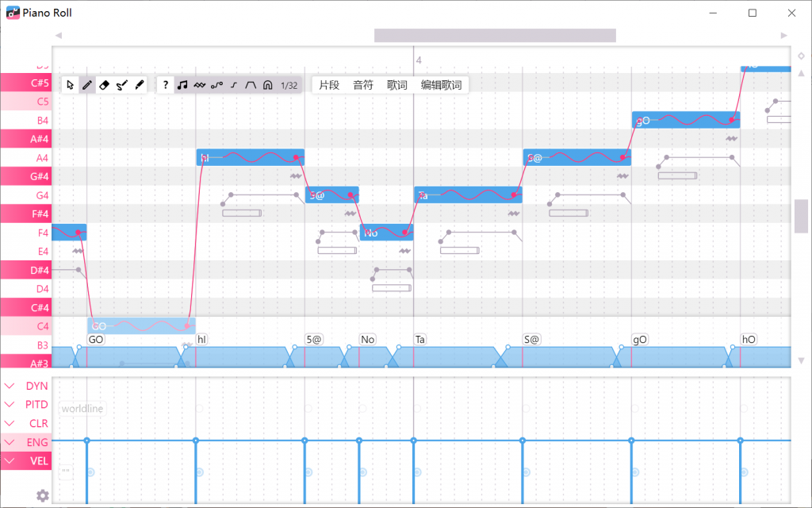Click the 编辑歌词 button
The image size is (812, 508).
(x=441, y=85)
